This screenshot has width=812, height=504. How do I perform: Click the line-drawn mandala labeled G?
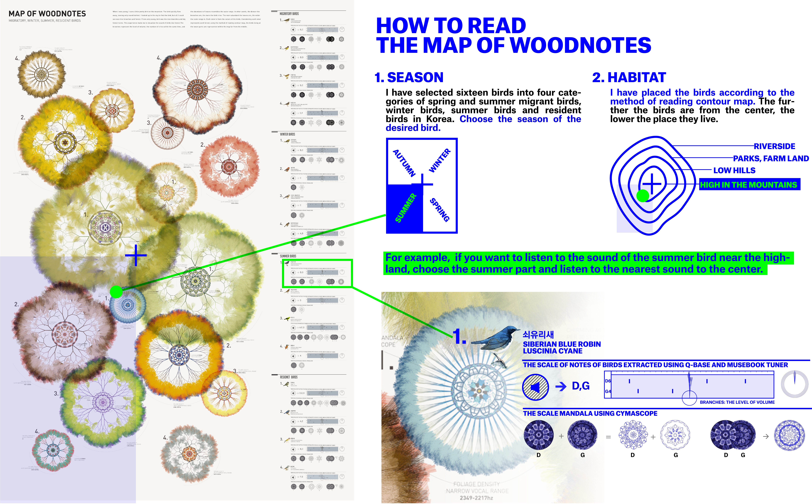pyautogui.click(x=675, y=435)
